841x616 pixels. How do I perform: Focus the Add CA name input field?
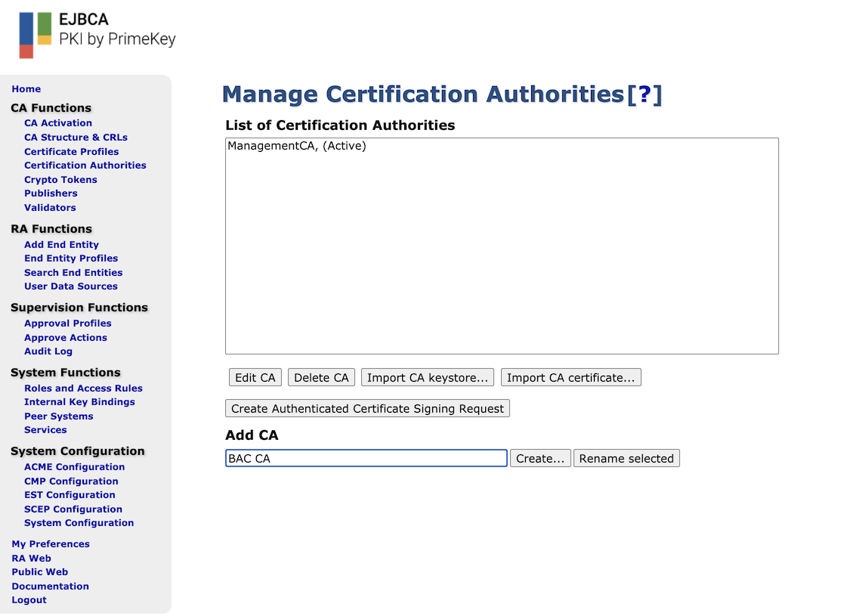tap(366, 459)
